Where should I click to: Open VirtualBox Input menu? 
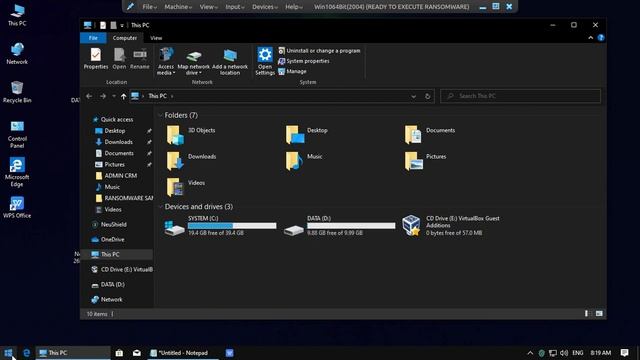click(235, 7)
